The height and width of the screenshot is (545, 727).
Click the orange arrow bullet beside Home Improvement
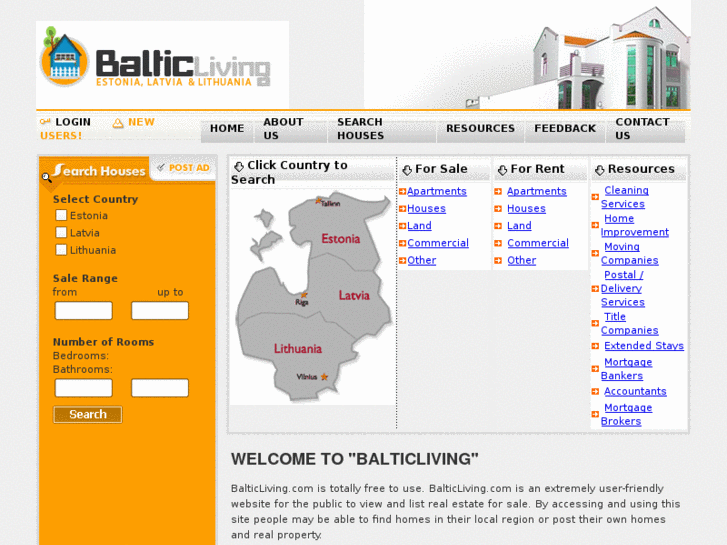(595, 225)
